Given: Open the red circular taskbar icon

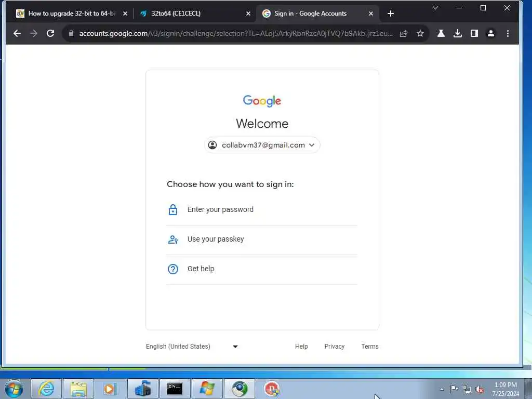Looking at the screenshot, I should [x=272, y=389].
